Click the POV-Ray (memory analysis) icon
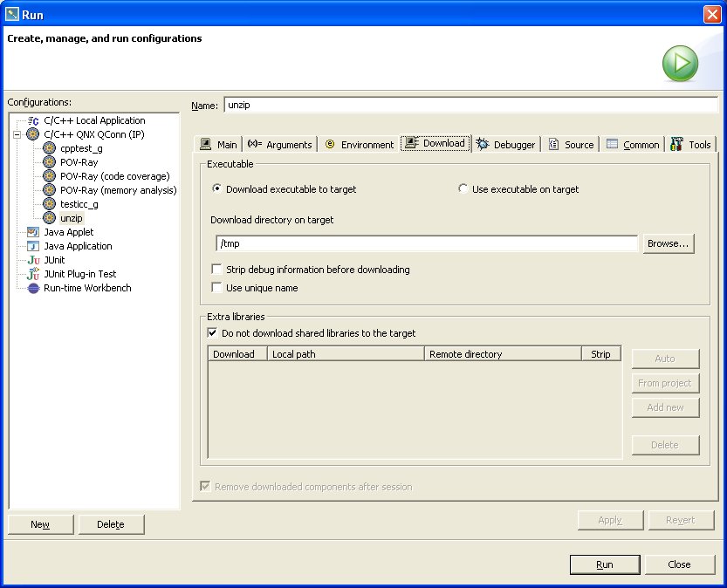 click(x=50, y=190)
